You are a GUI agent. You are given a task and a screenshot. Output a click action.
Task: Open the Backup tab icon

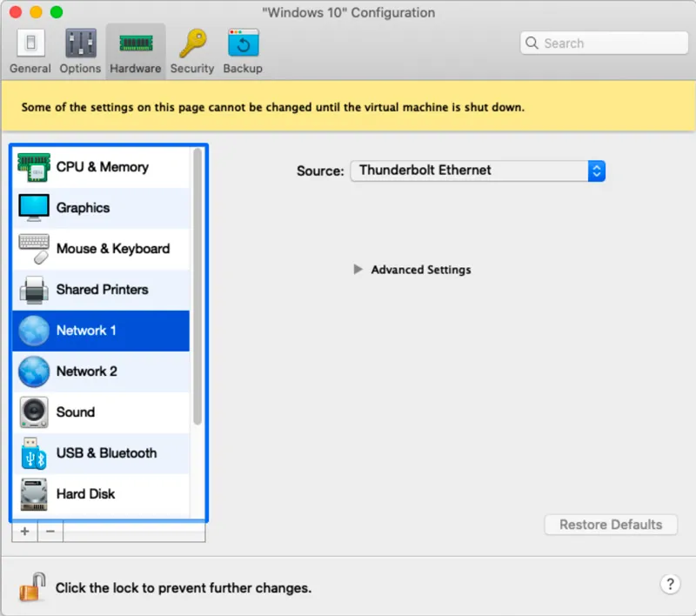[x=243, y=43]
